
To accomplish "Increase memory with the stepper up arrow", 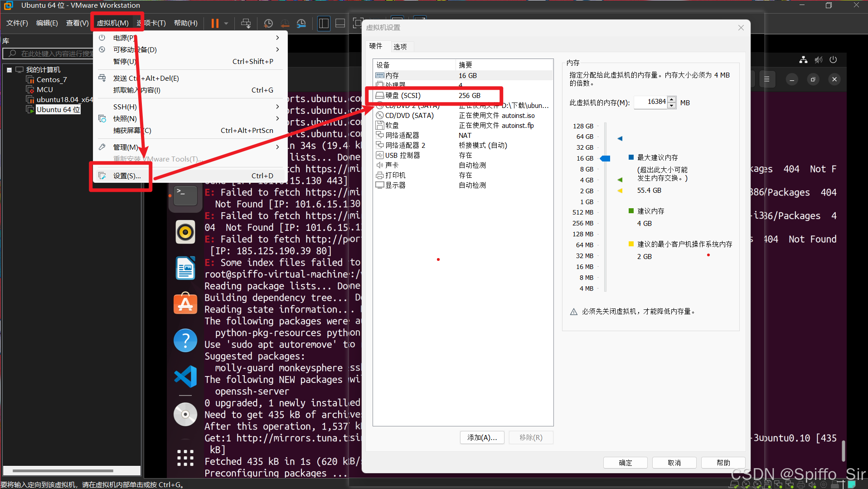I will [672, 100].
